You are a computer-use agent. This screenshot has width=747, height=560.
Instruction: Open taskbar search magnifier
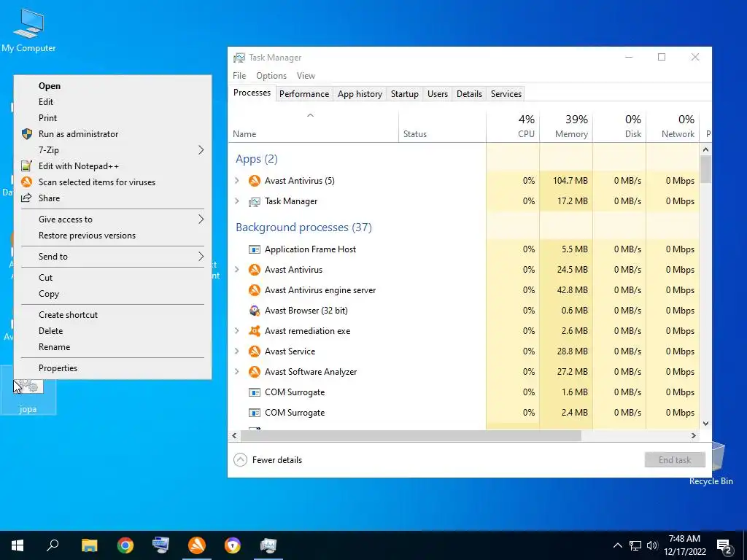tap(53, 545)
